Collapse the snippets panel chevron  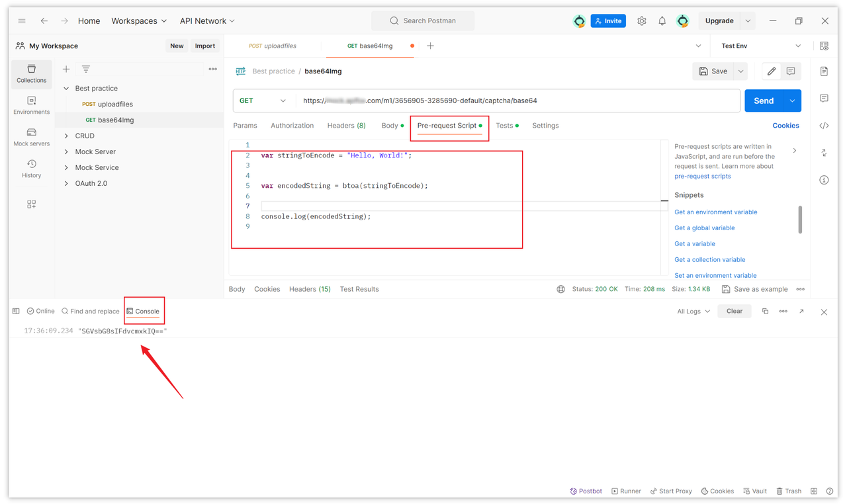795,151
